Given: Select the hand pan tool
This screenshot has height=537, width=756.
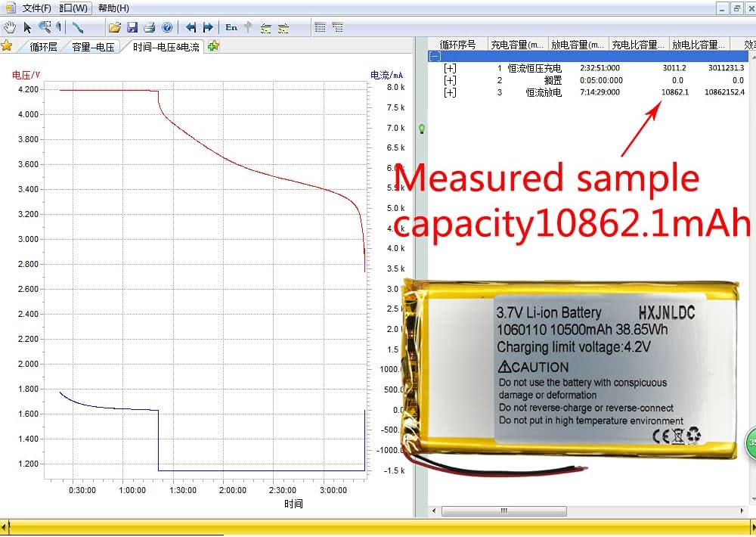Looking at the screenshot, I should [x=9, y=27].
